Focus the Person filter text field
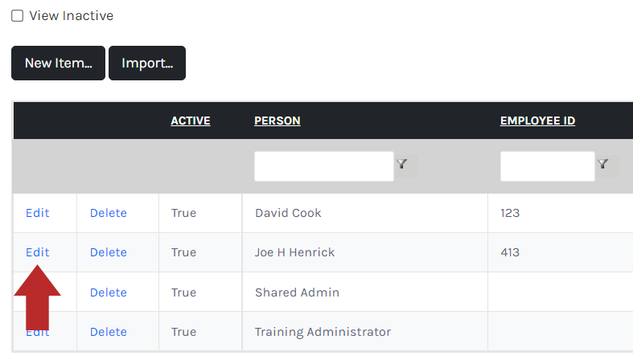 (324, 166)
